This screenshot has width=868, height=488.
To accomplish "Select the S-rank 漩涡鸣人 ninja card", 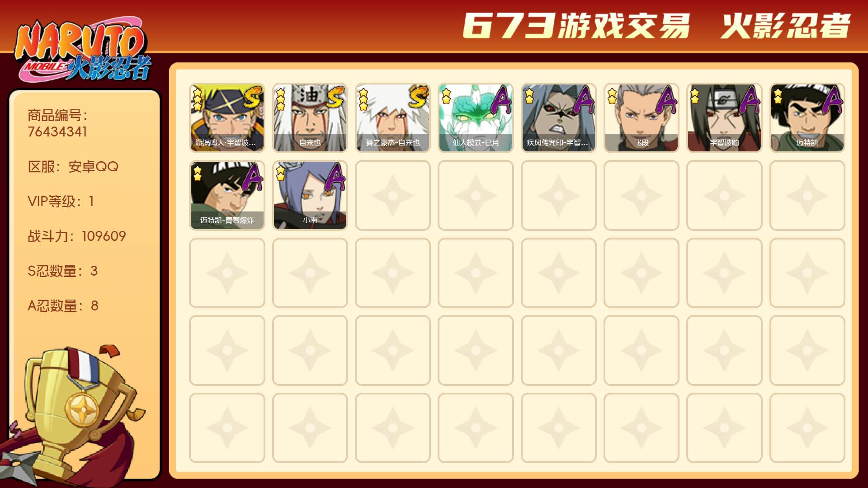I will pos(227,118).
